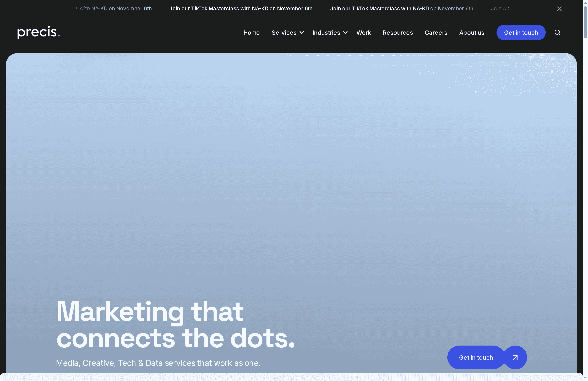588x381 pixels.
Task: Navigate to Resources
Action: pos(398,32)
